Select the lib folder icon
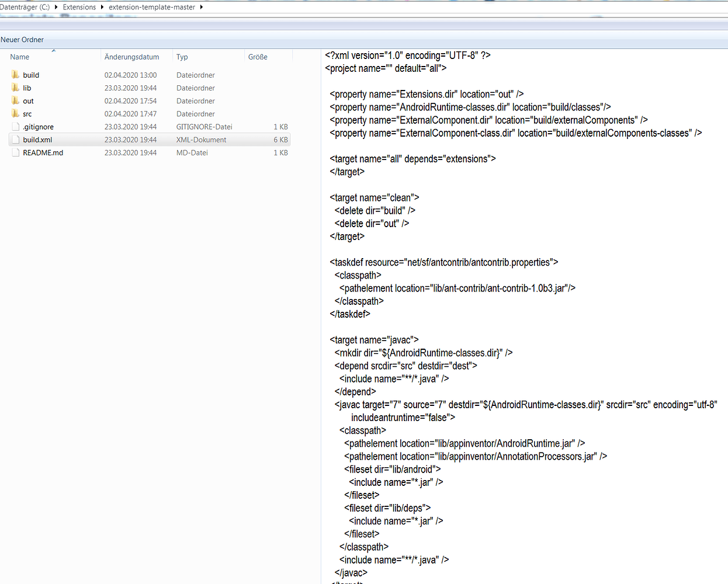Screen dimensions: 728x584 [x=16, y=88]
